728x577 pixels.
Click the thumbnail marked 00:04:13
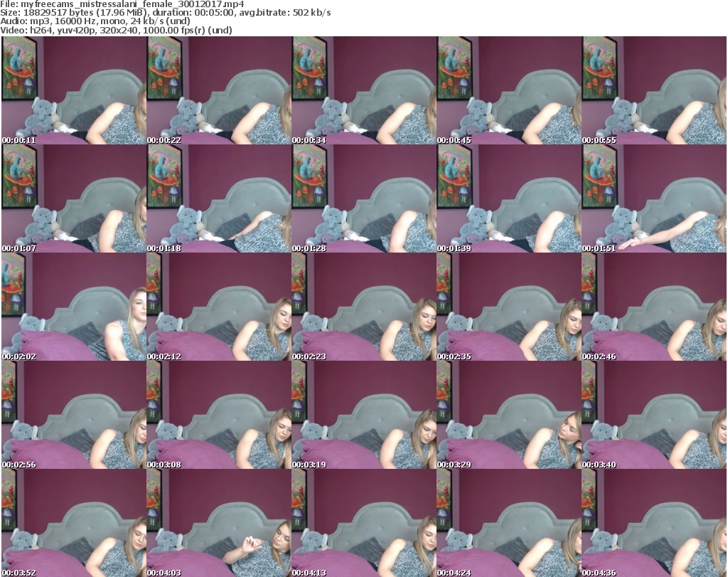(363, 523)
